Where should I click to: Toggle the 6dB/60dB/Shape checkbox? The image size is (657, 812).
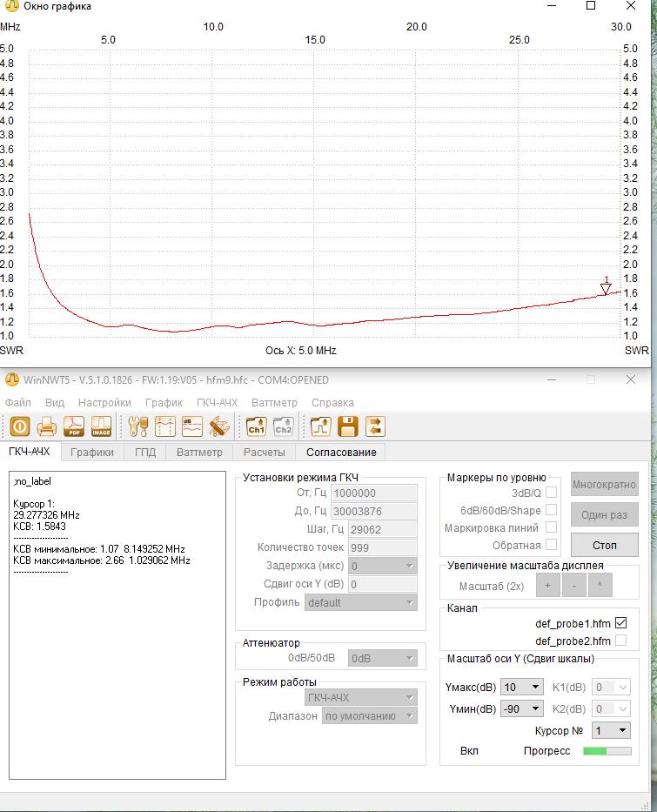click(552, 510)
